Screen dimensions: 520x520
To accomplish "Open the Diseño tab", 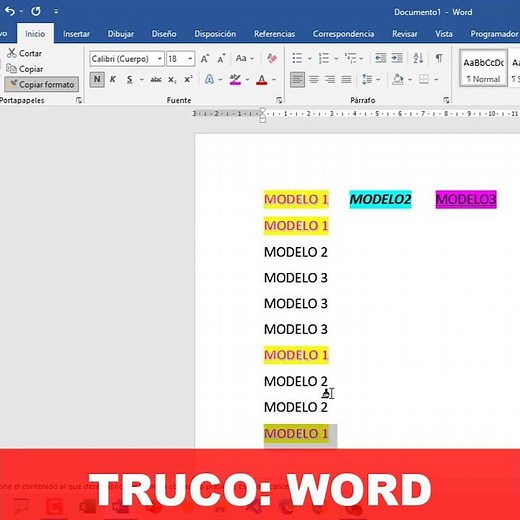I will (164, 34).
